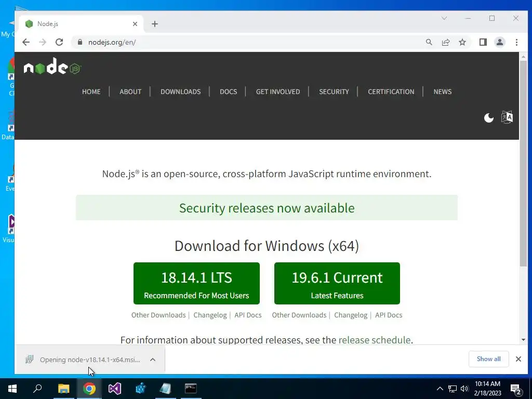Expand the download item chevron menu

point(153,360)
